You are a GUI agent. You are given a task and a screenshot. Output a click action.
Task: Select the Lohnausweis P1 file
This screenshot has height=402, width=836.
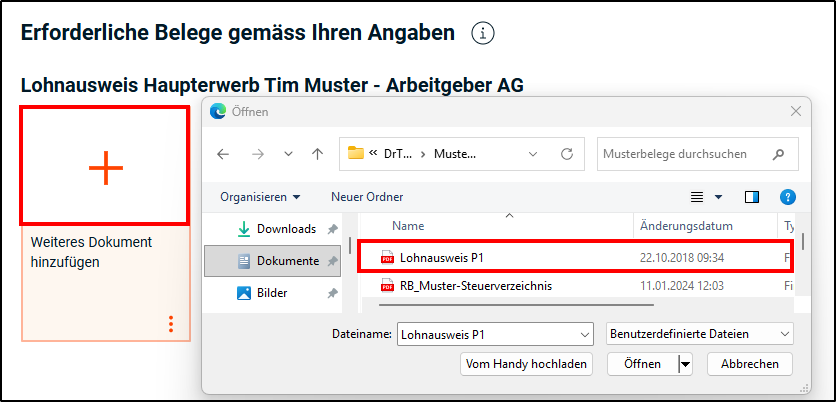click(x=436, y=257)
